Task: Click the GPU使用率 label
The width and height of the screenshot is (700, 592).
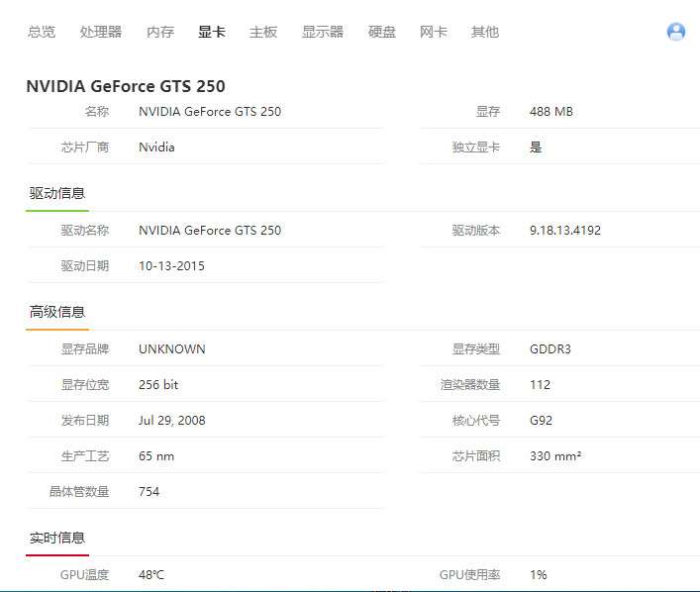Action: click(x=469, y=575)
